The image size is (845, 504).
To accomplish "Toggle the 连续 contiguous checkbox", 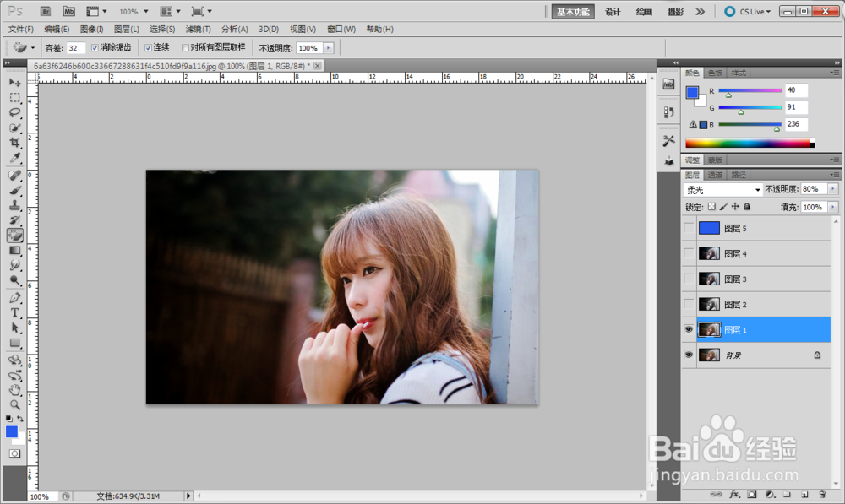I will coord(148,48).
